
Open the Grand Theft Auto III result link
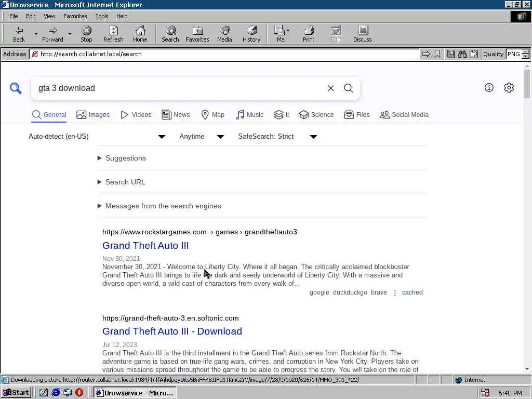pyautogui.click(x=145, y=246)
